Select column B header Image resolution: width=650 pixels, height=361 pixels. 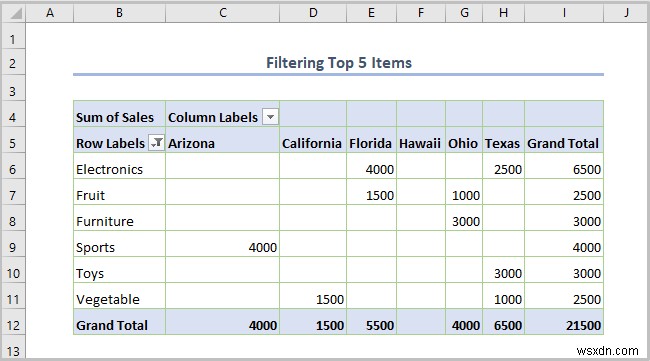coord(119,13)
